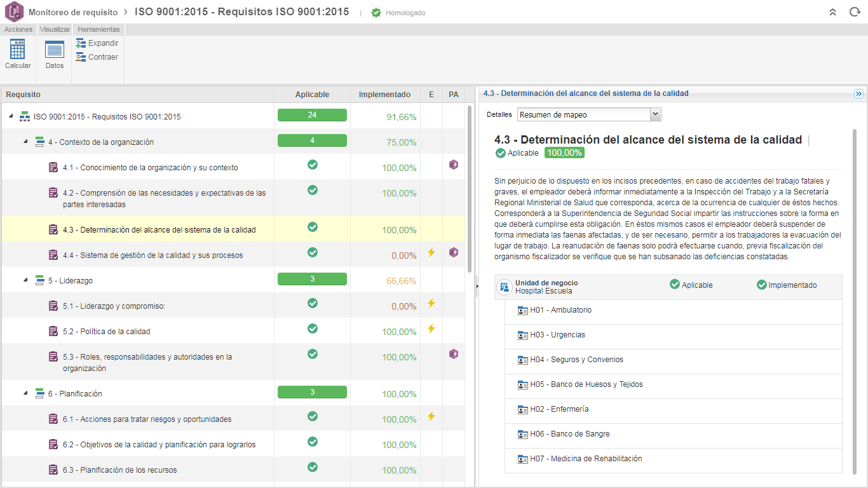Click the green 100,00% badge in details
This screenshot has width=868, height=488.
pos(564,152)
